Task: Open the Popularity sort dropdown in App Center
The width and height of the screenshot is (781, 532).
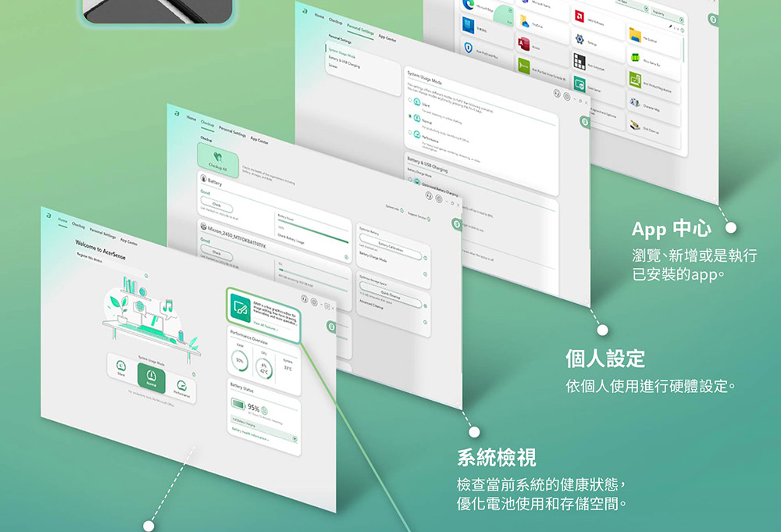Action: pos(669,16)
